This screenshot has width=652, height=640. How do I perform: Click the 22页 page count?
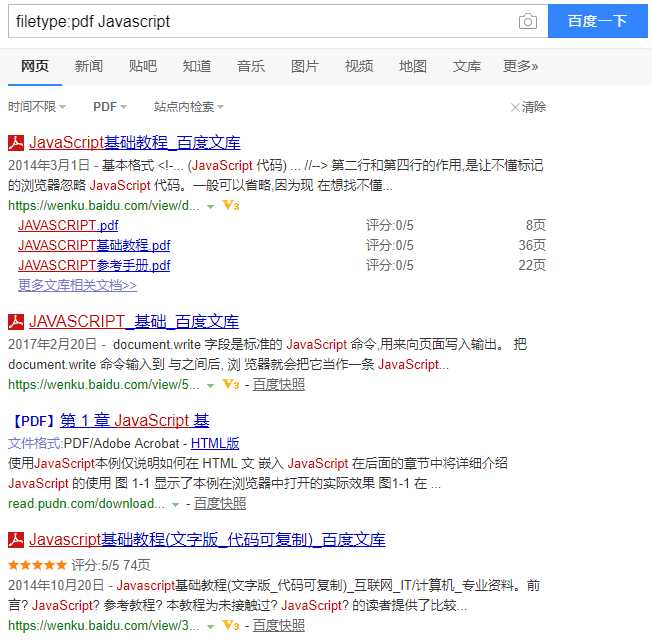[x=532, y=265]
